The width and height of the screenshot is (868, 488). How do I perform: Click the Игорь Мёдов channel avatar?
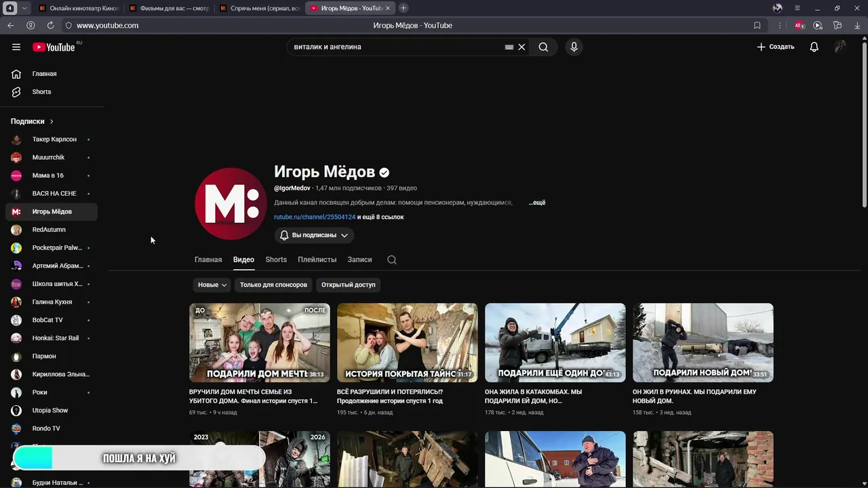[x=231, y=203]
